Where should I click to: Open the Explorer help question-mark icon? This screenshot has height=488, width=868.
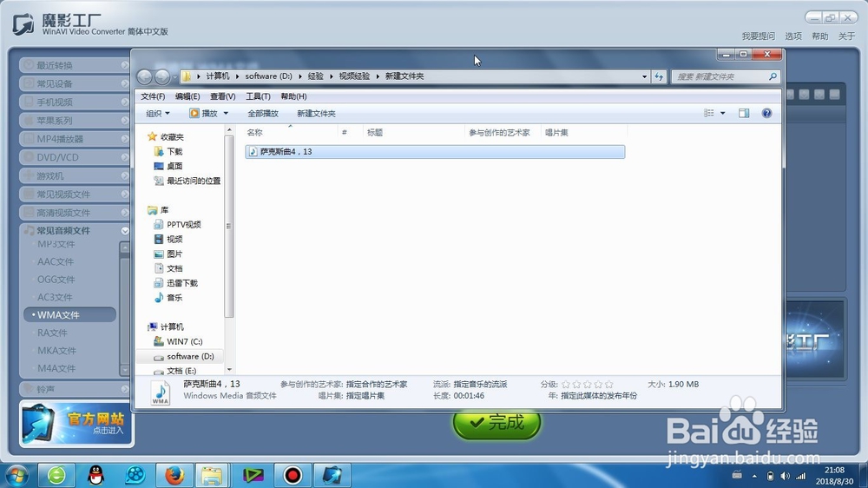coord(766,113)
